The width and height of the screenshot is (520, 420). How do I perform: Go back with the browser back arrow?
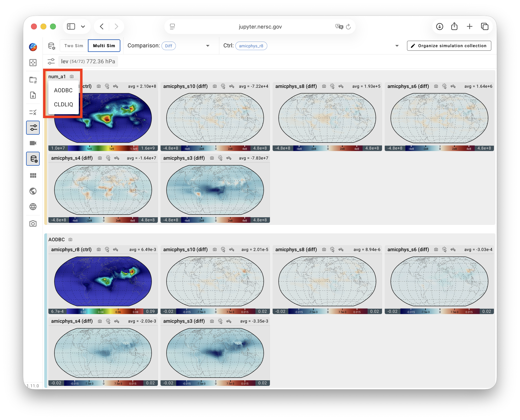[x=102, y=26]
